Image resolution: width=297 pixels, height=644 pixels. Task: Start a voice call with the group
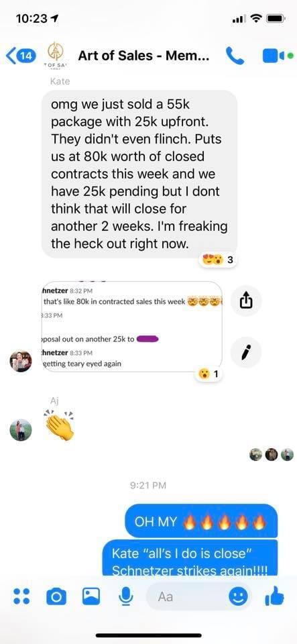click(x=235, y=56)
